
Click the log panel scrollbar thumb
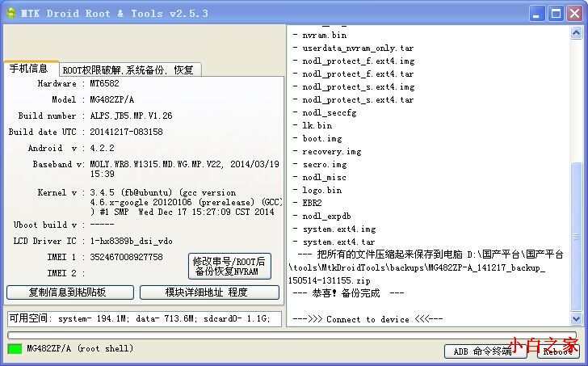pos(577,236)
